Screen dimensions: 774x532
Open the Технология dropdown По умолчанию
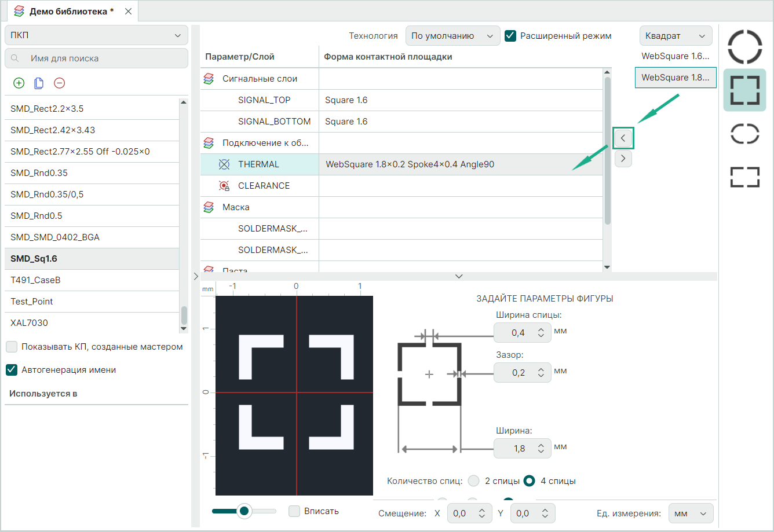(x=452, y=36)
